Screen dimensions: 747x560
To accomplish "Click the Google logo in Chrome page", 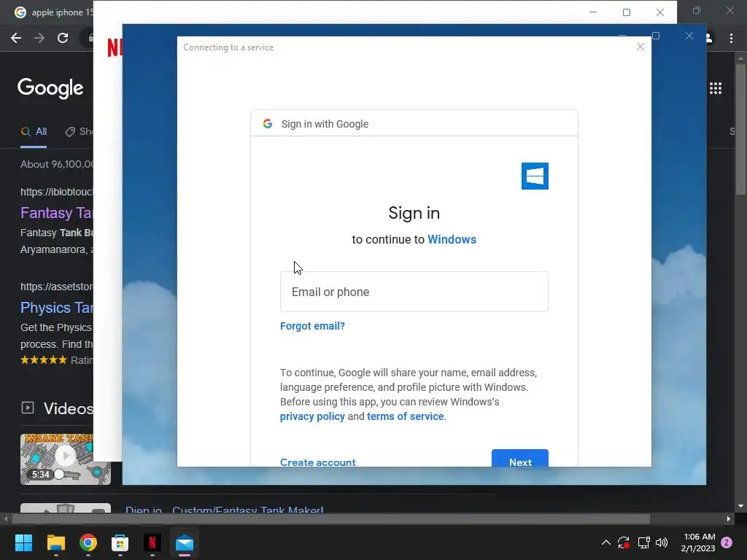I will pos(50,87).
